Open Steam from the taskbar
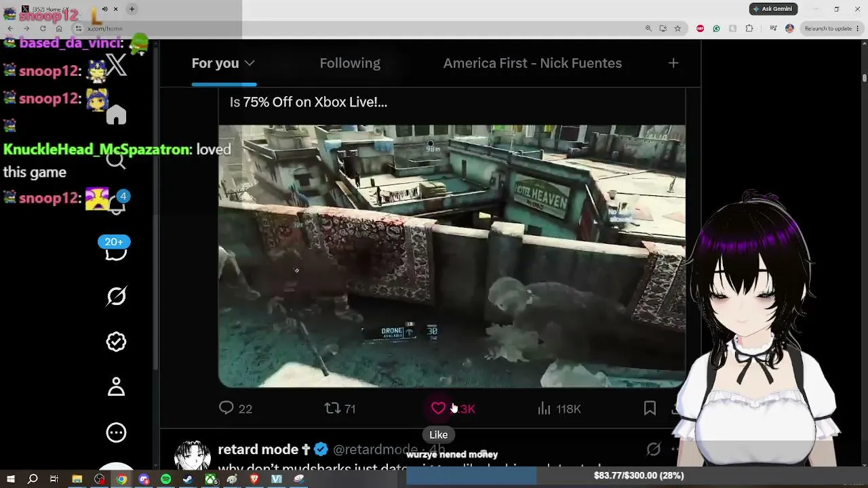The height and width of the screenshot is (488, 868). tap(188, 479)
